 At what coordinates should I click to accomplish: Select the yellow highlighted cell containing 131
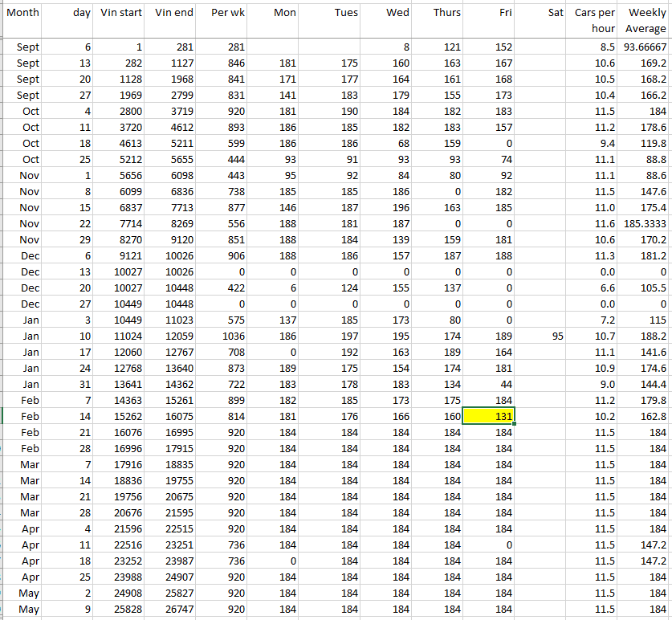tap(489, 416)
